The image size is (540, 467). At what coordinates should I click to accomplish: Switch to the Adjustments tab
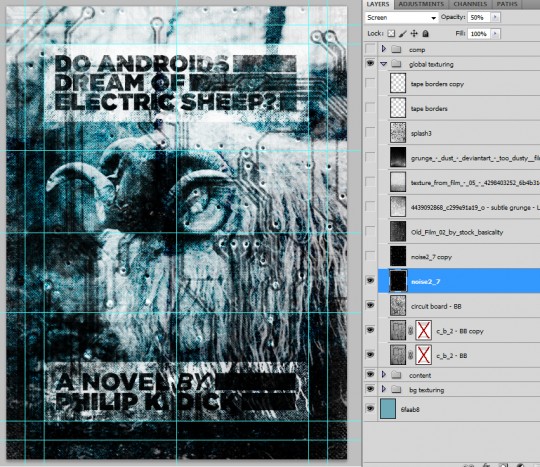pyautogui.click(x=421, y=4)
